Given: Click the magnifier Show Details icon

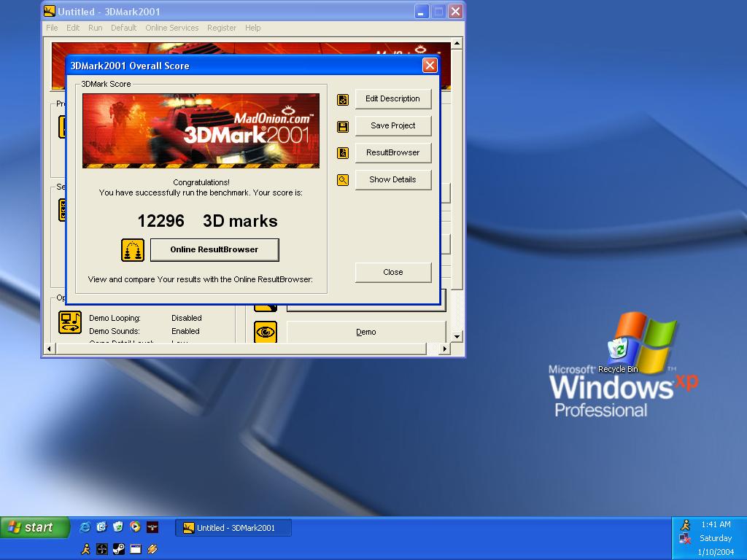Looking at the screenshot, I should 343,180.
